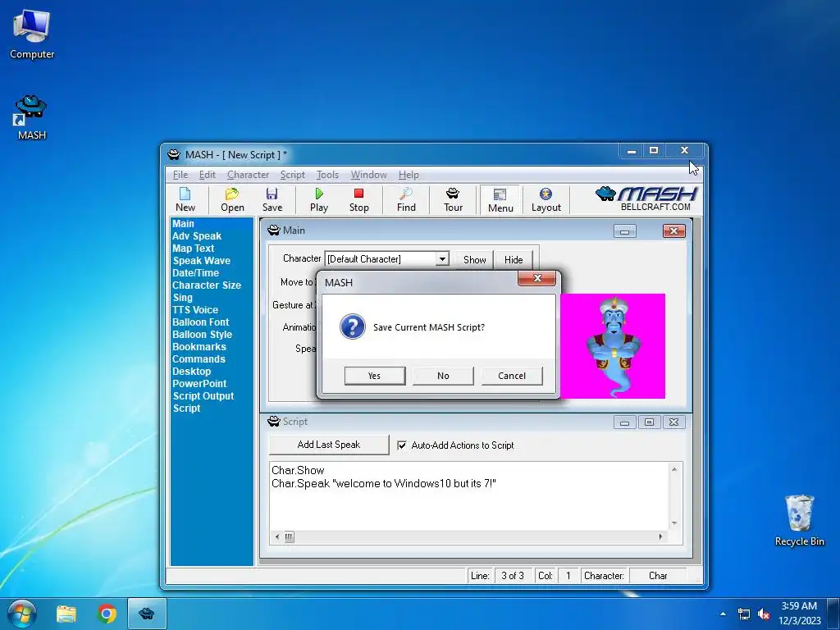Click the Add Last Speak button

(x=328, y=445)
